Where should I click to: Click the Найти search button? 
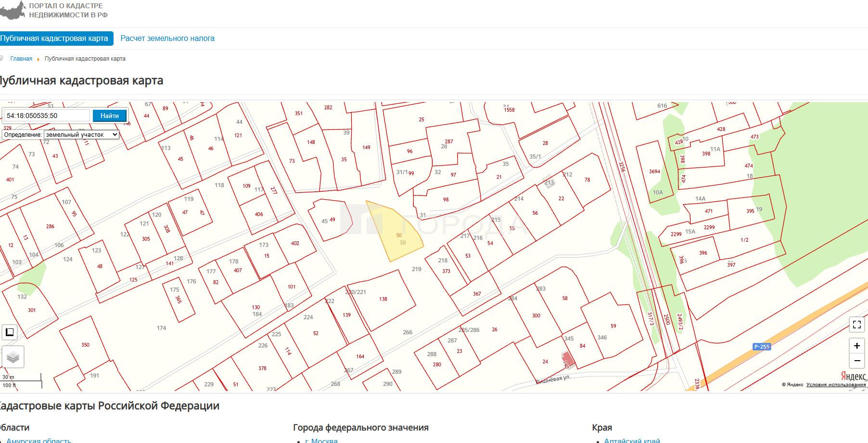tap(110, 116)
